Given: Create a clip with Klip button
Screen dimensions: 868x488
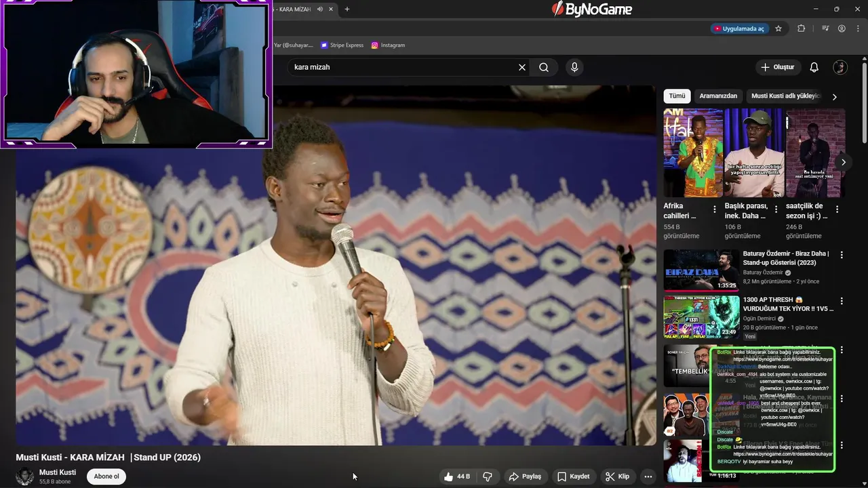Looking at the screenshot, I should click(617, 476).
